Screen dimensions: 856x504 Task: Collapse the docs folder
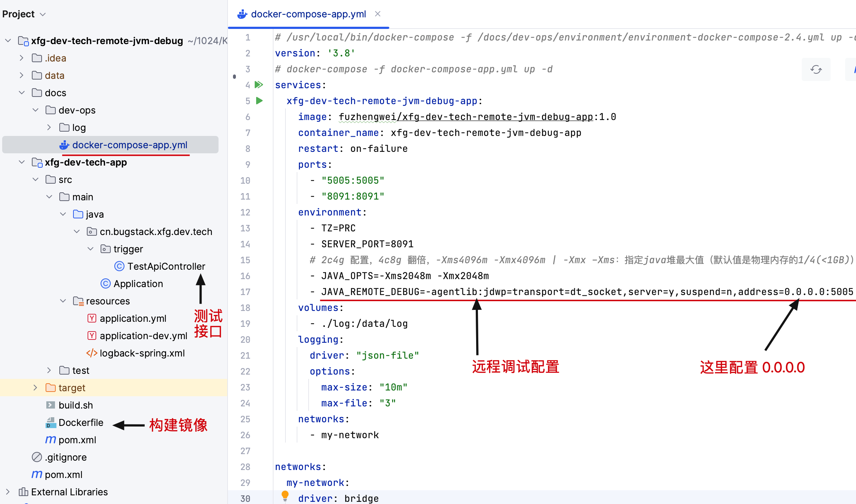tap(22, 93)
